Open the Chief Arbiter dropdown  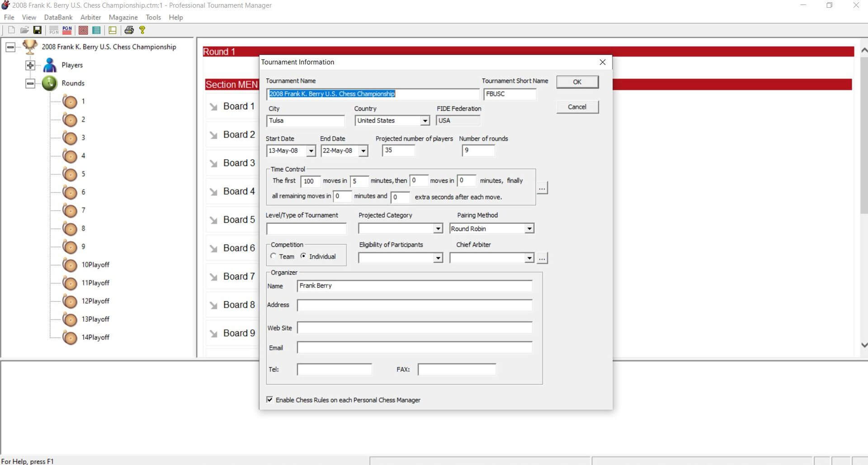pyautogui.click(x=529, y=258)
